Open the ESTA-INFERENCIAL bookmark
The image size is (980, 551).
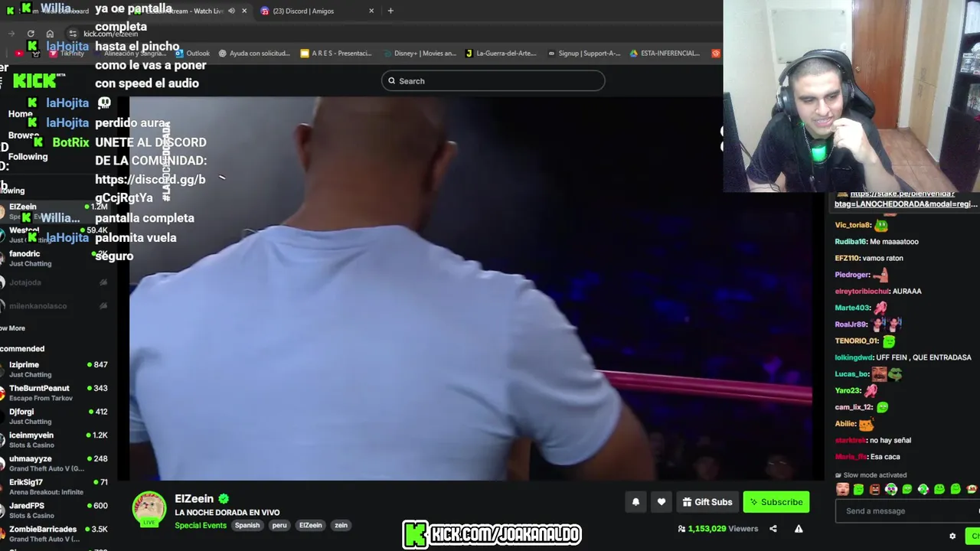665,54
